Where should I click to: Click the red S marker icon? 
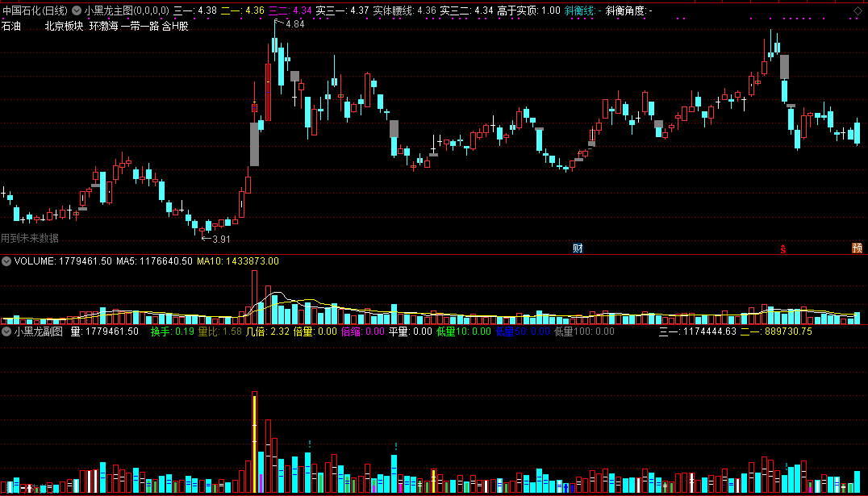[783, 248]
